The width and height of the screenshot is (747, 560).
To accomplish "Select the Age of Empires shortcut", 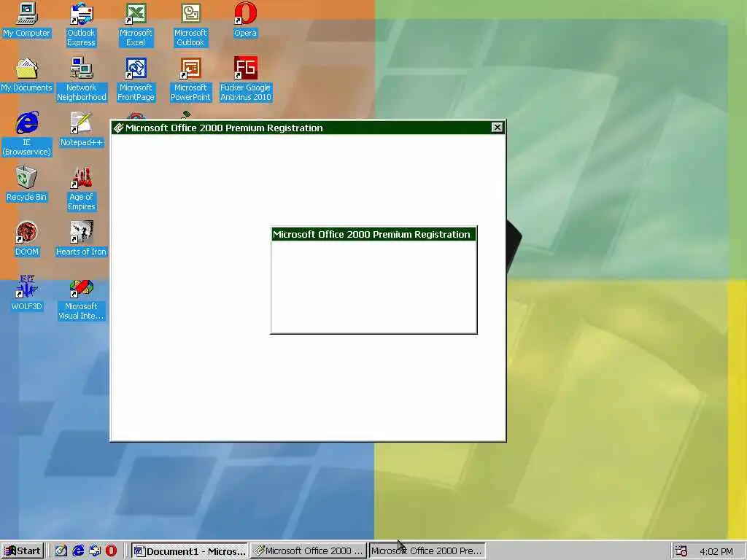I will coord(81,188).
